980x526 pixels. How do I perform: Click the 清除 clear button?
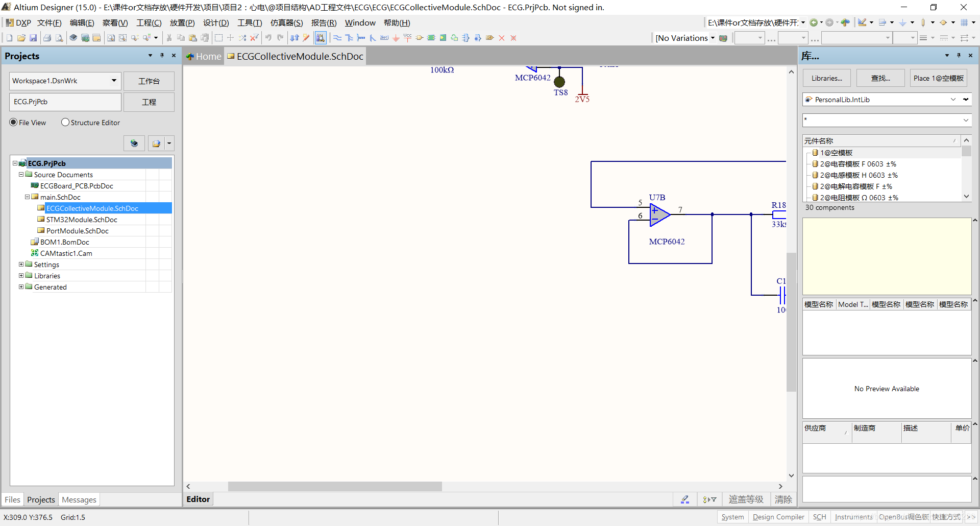coord(783,499)
